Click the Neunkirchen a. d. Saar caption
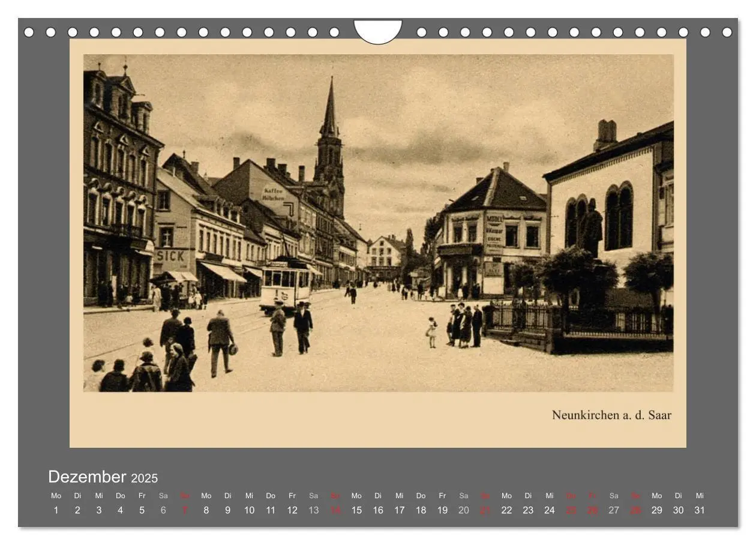 tap(611, 415)
